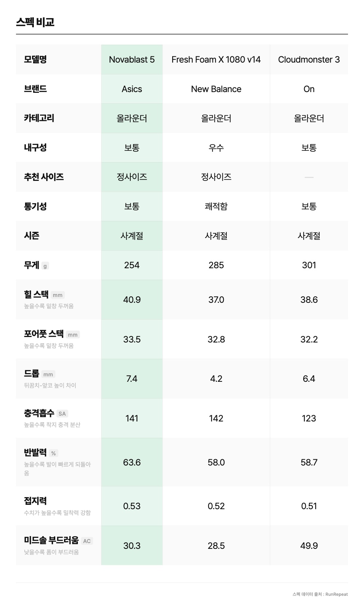Click the 'mm' badge next to 포어풋 스택

click(73, 335)
